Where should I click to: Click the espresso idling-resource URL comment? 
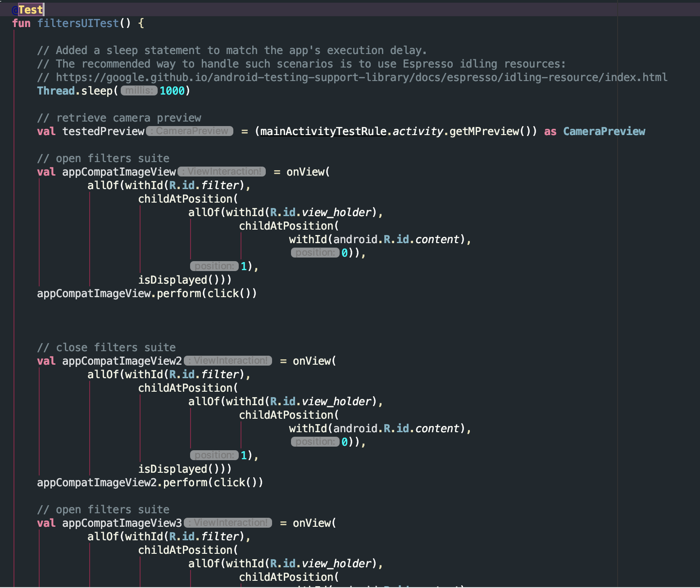coord(352,77)
